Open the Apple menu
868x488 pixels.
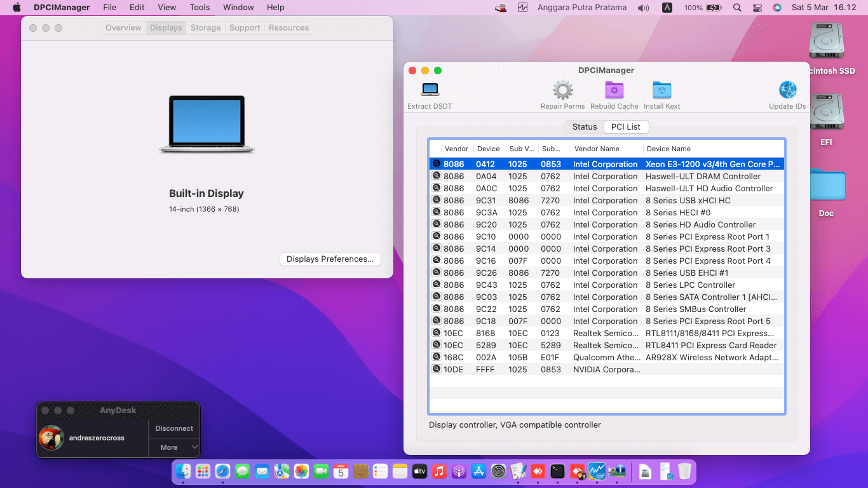17,8
